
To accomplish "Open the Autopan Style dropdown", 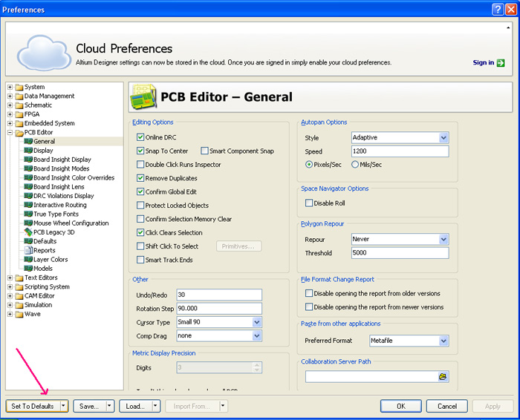I will point(443,137).
